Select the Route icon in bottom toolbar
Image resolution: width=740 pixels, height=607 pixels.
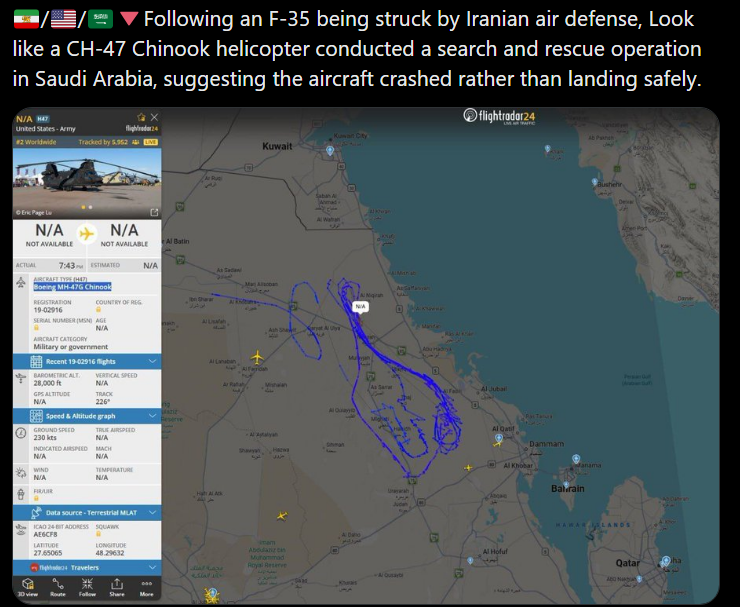58,587
